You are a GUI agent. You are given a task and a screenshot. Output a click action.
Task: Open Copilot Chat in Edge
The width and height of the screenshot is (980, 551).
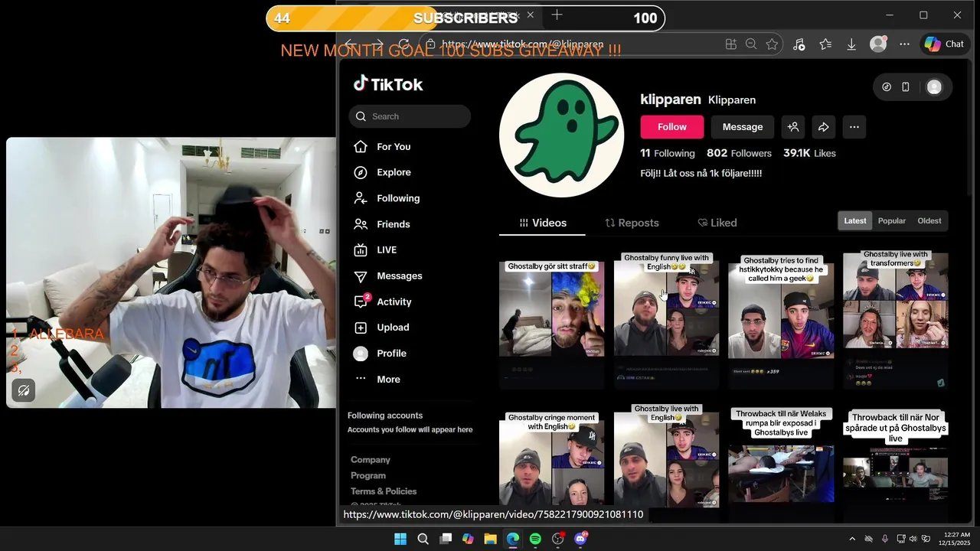point(944,44)
